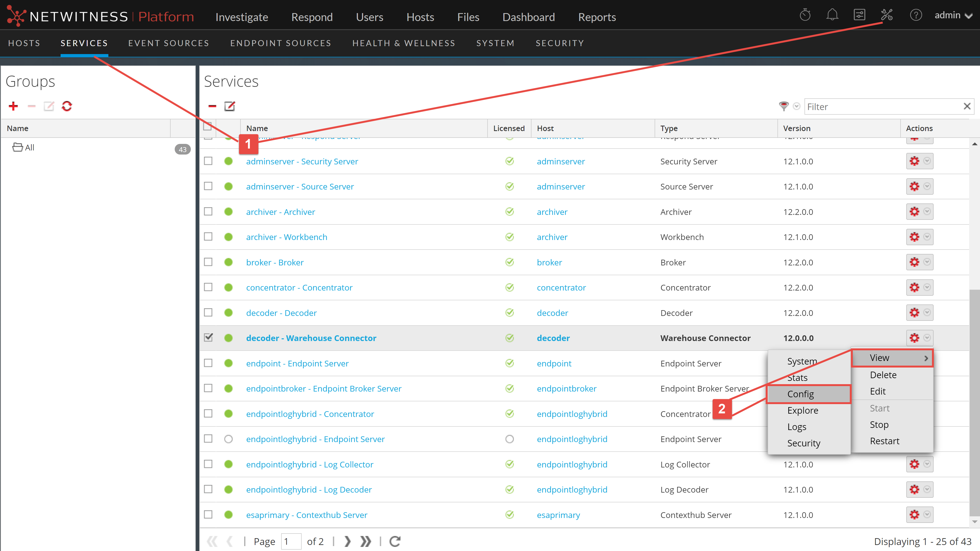Clear the Filter field with X
980x551 pixels.
point(967,106)
